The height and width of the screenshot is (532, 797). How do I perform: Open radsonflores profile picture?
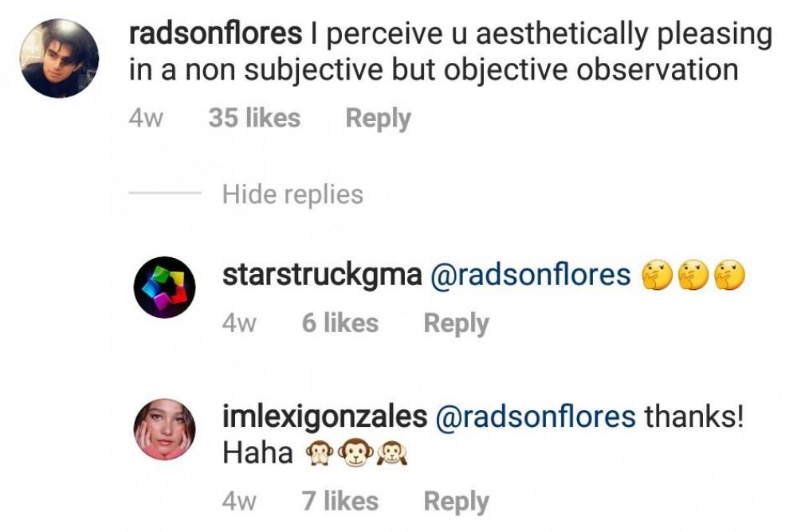[x=60, y=57]
